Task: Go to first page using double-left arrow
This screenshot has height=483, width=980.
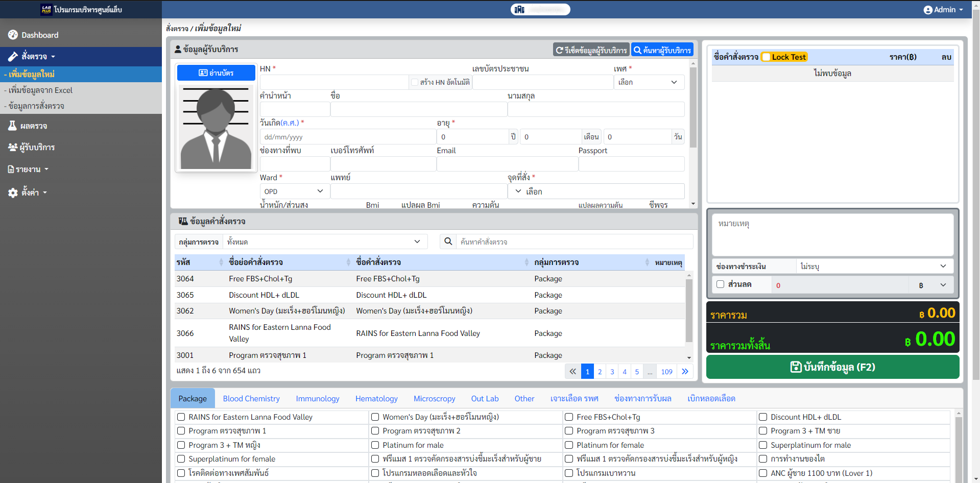Action: 572,371
